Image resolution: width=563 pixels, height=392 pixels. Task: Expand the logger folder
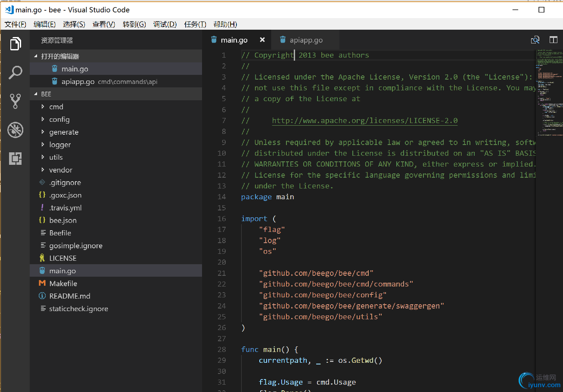pyautogui.click(x=43, y=145)
